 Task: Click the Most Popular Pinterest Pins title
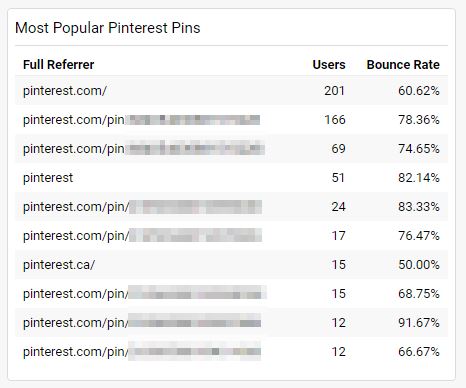coord(108,28)
